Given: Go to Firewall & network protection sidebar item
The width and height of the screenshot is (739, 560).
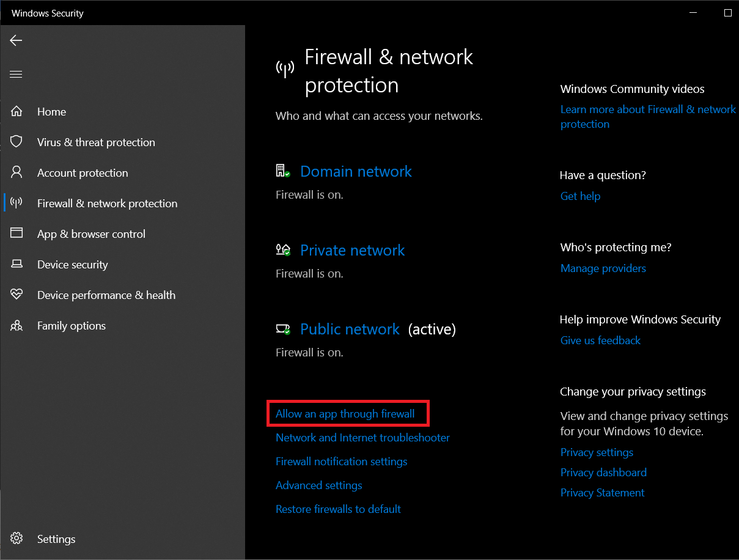Looking at the screenshot, I should [x=107, y=204].
